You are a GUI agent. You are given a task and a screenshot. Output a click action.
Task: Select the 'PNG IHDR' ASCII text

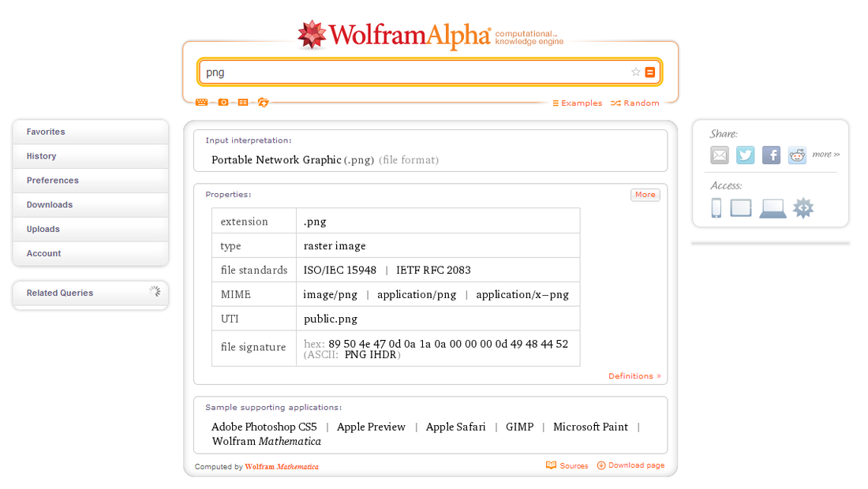click(x=370, y=355)
